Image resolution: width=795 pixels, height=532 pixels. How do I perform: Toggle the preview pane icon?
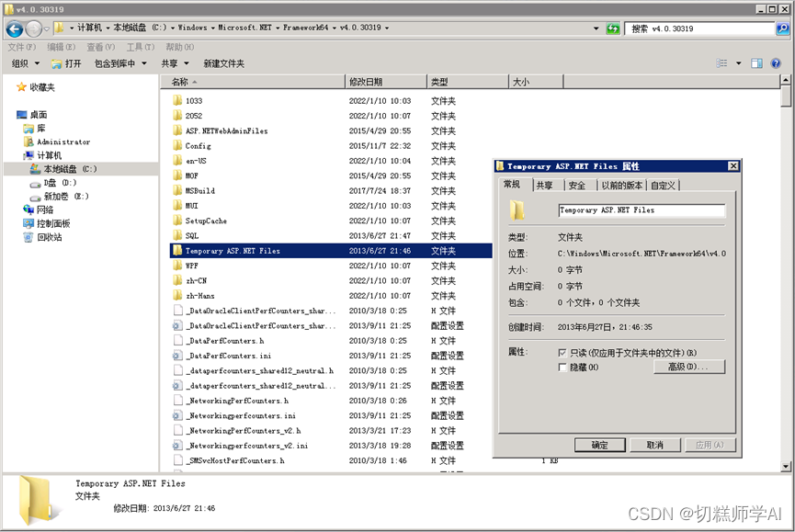[x=756, y=63]
